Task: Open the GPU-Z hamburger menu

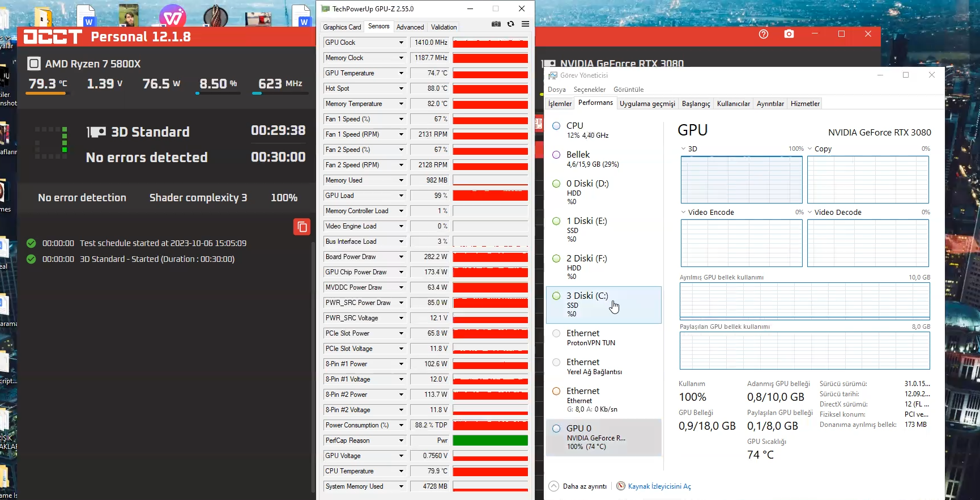Action: (526, 24)
